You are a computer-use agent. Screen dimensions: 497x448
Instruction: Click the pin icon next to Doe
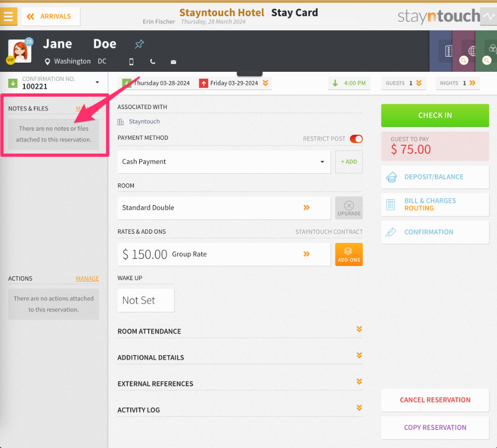coord(139,44)
